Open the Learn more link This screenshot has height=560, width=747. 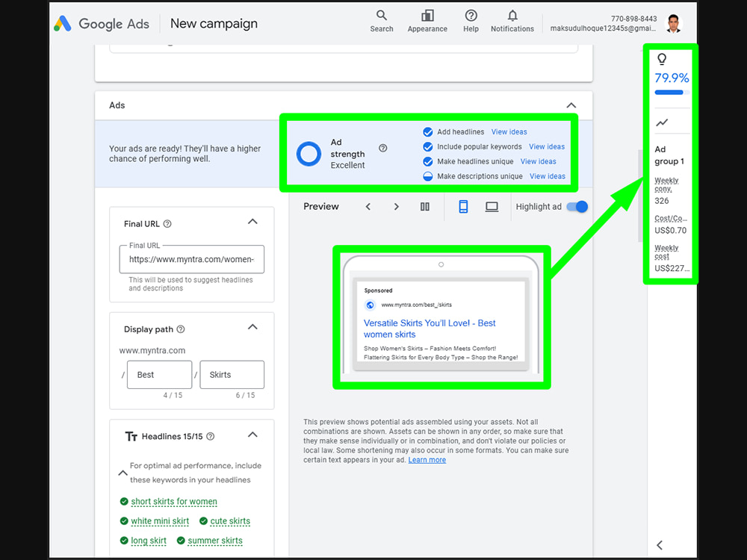click(427, 460)
